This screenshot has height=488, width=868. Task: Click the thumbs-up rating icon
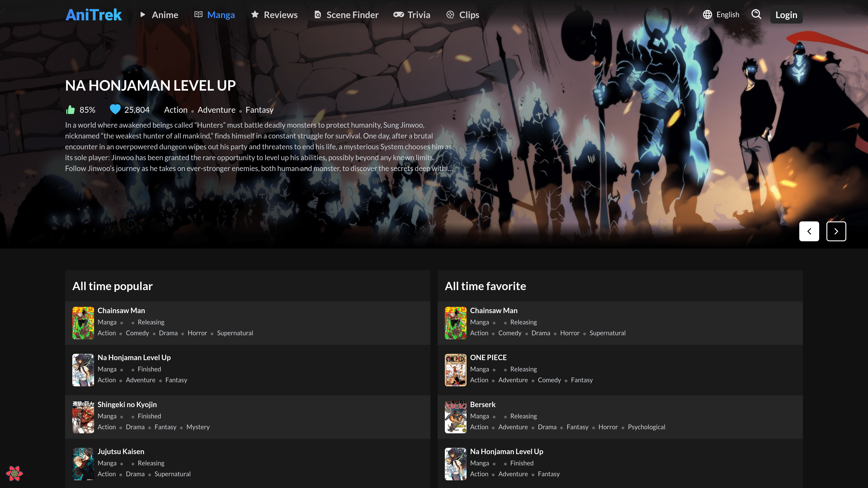pos(71,110)
